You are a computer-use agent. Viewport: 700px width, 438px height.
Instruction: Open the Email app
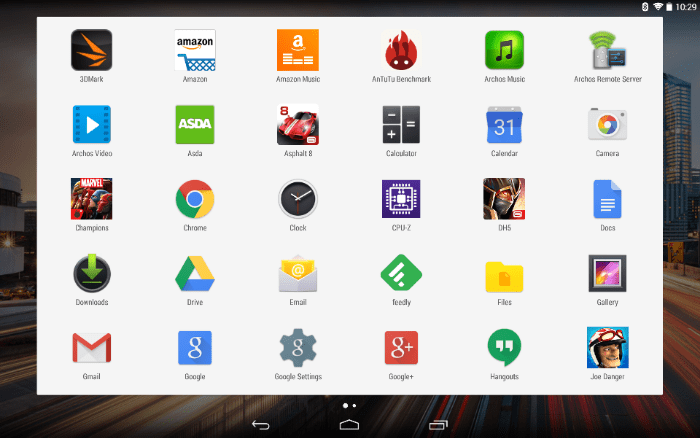click(x=298, y=273)
